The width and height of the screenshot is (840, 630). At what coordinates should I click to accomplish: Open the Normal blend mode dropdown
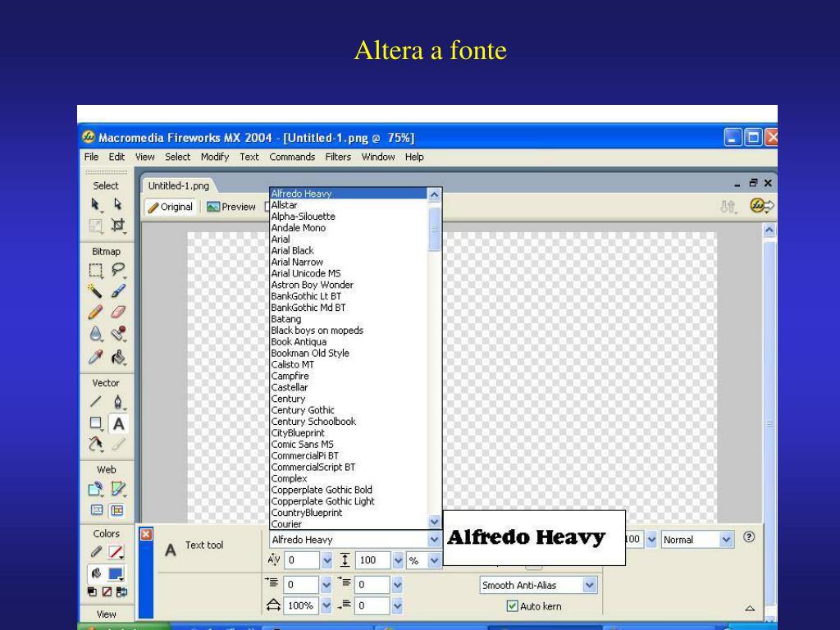[726, 540]
